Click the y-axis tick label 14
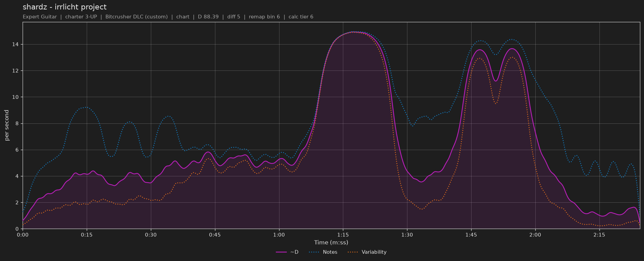 click(16, 45)
